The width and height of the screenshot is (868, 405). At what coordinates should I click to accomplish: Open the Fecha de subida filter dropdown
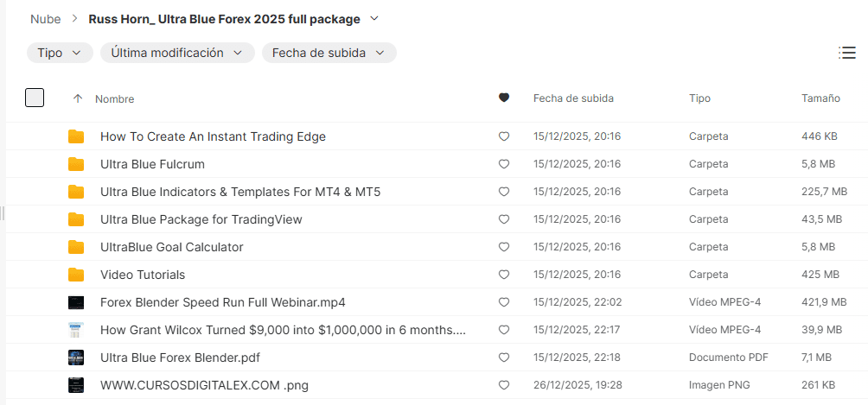pyautogui.click(x=329, y=53)
